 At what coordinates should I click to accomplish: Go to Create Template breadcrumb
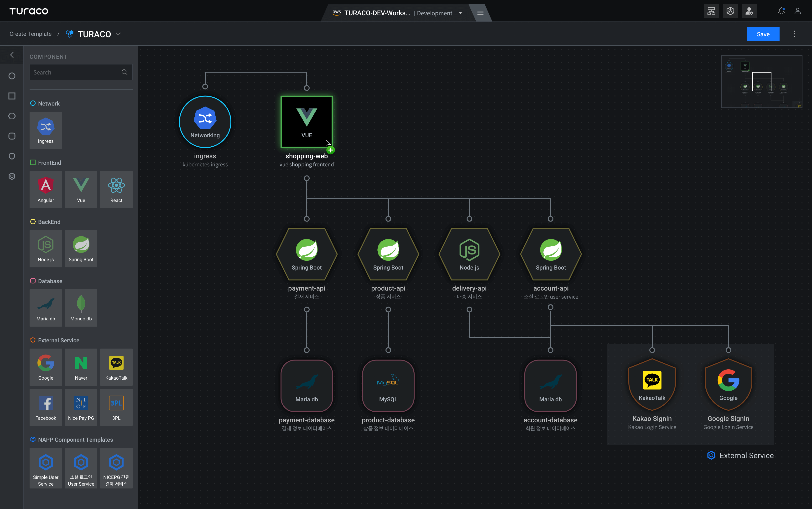[x=31, y=34]
